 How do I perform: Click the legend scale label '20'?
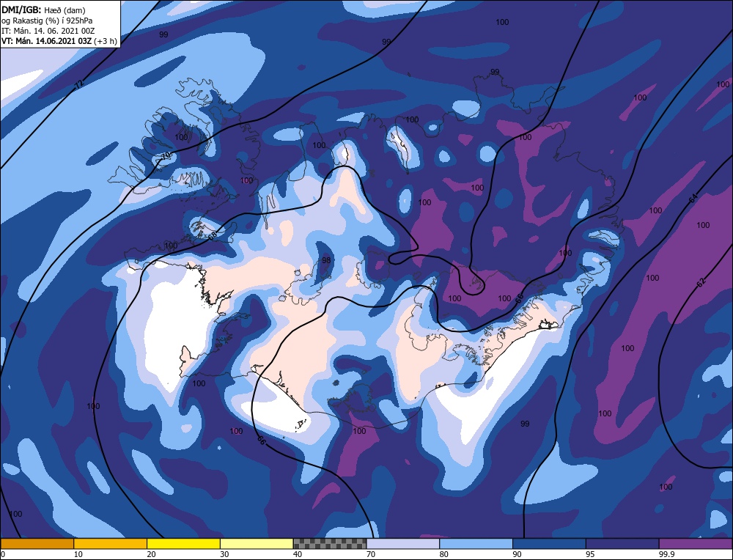[152, 554]
